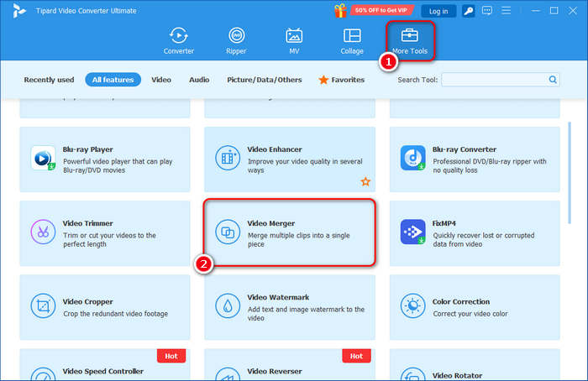The width and height of the screenshot is (588, 381).
Task: Click the Blu-ray Converter title
Action: click(x=465, y=149)
